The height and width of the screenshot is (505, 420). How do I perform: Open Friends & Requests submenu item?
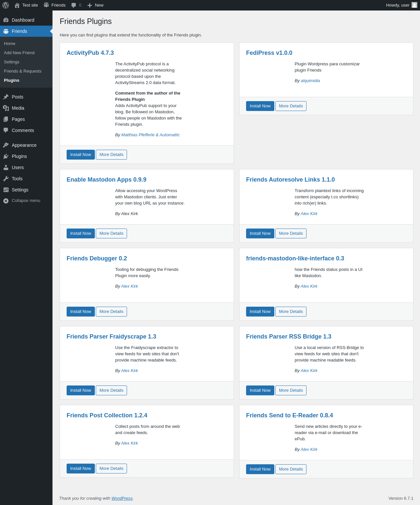click(23, 71)
